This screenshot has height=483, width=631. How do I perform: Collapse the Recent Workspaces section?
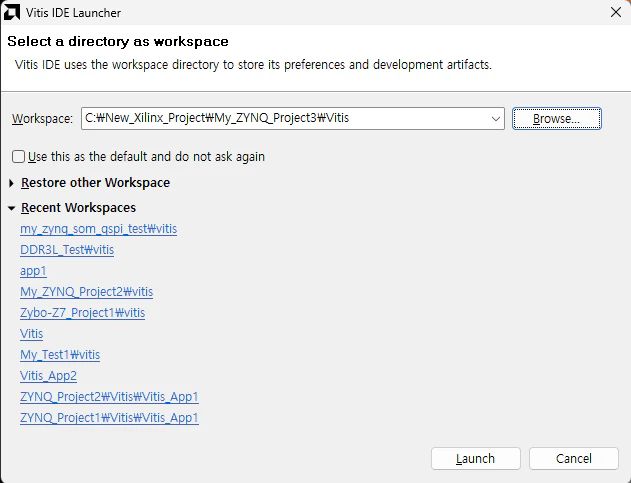click(12, 208)
